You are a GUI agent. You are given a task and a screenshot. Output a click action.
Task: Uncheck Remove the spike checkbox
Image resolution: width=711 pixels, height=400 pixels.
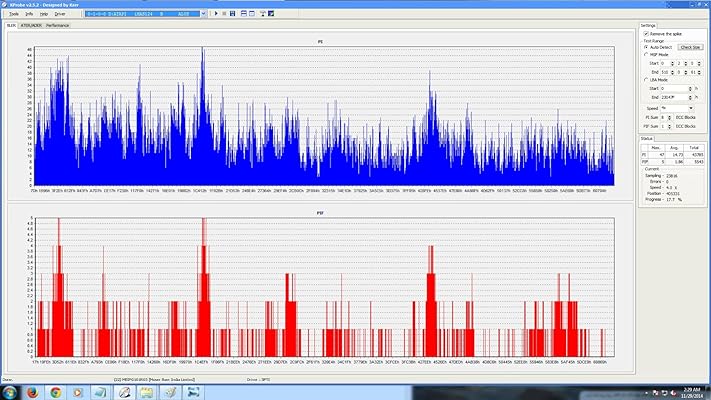click(x=645, y=33)
